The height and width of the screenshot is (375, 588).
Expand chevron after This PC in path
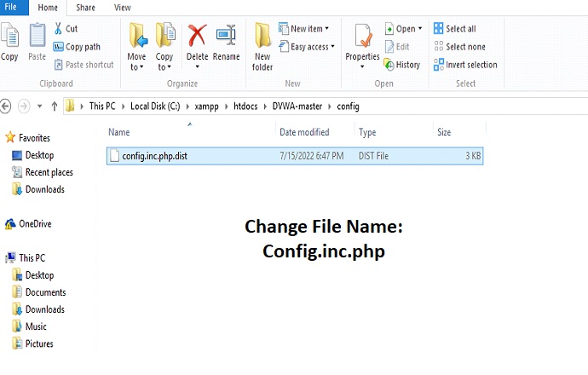point(123,107)
